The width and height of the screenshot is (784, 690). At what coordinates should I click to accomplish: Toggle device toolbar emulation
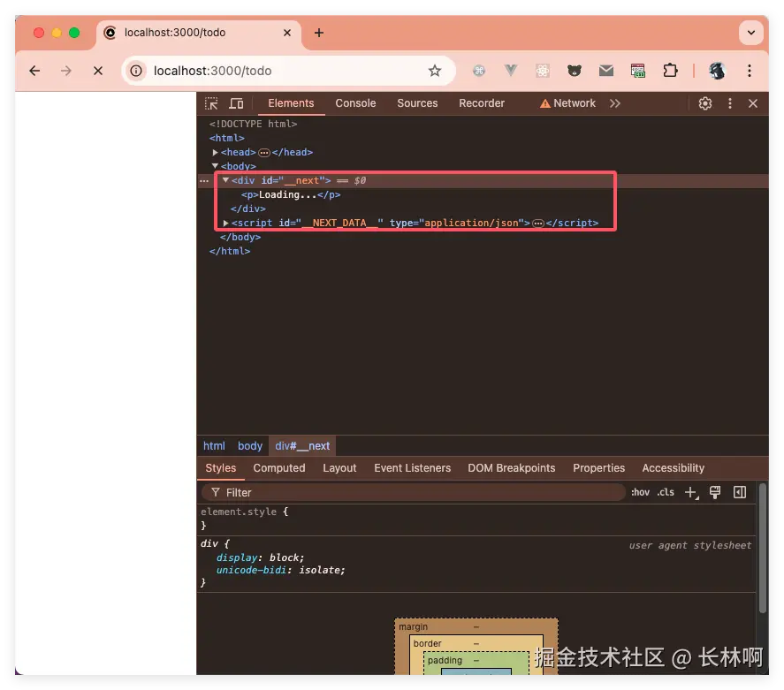pyautogui.click(x=236, y=103)
